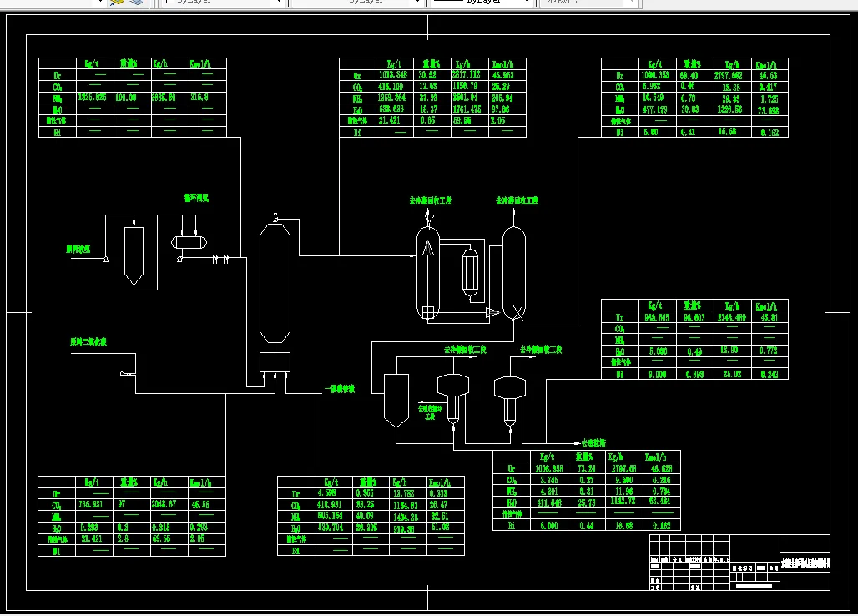Open the ByLayer lineweight dropdown
This screenshot has height=616, width=858.
(482, 3)
